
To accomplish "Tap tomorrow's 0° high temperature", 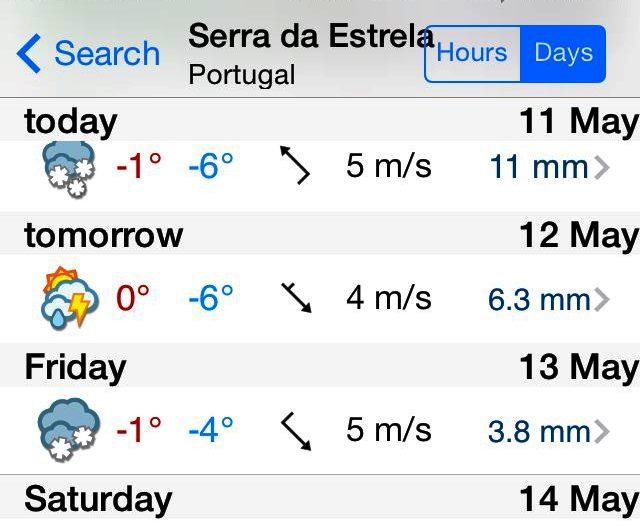I will tap(133, 298).
